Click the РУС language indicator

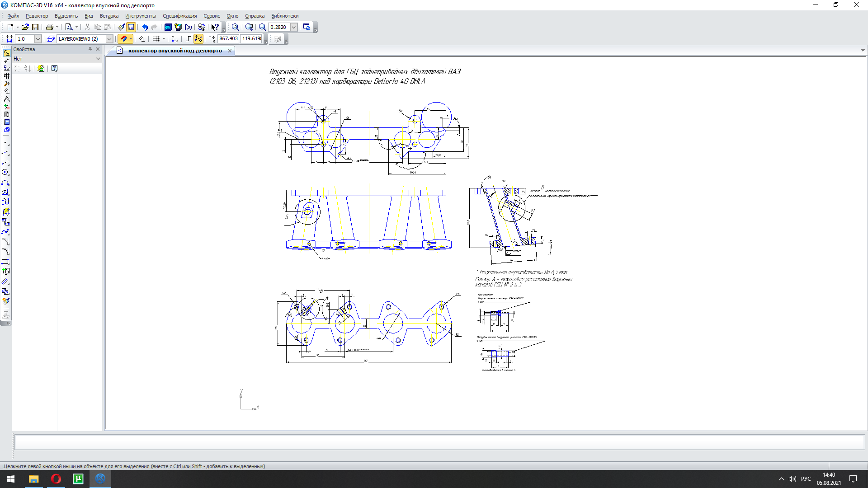[x=806, y=479]
